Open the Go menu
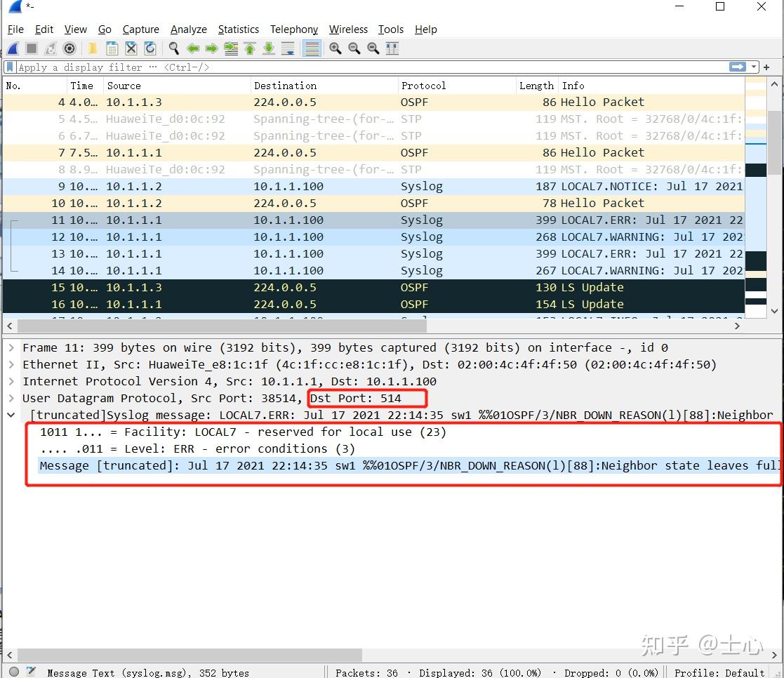 tap(105, 29)
